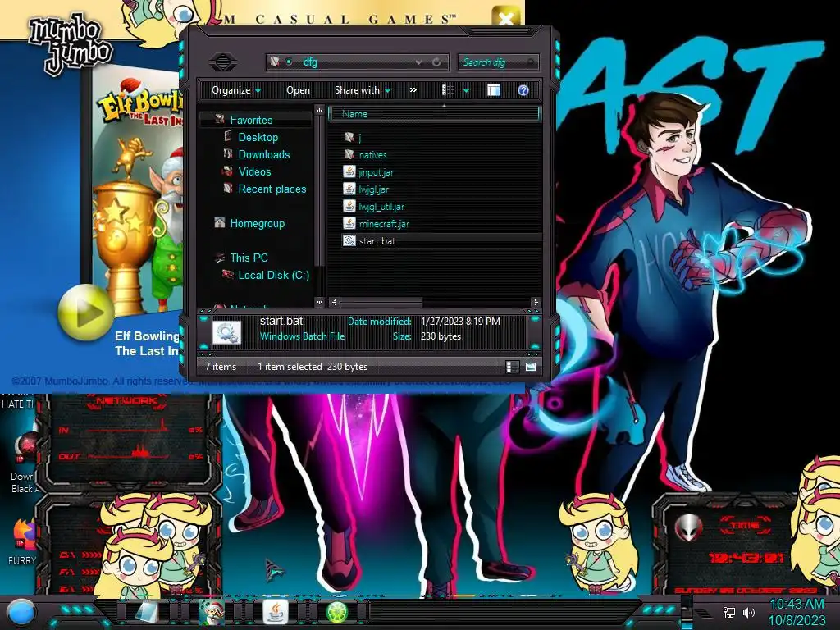The width and height of the screenshot is (840, 630).
Task: Open the Elf Bowling taskbar icon
Action: pyautogui.click(x=211, y=612)
